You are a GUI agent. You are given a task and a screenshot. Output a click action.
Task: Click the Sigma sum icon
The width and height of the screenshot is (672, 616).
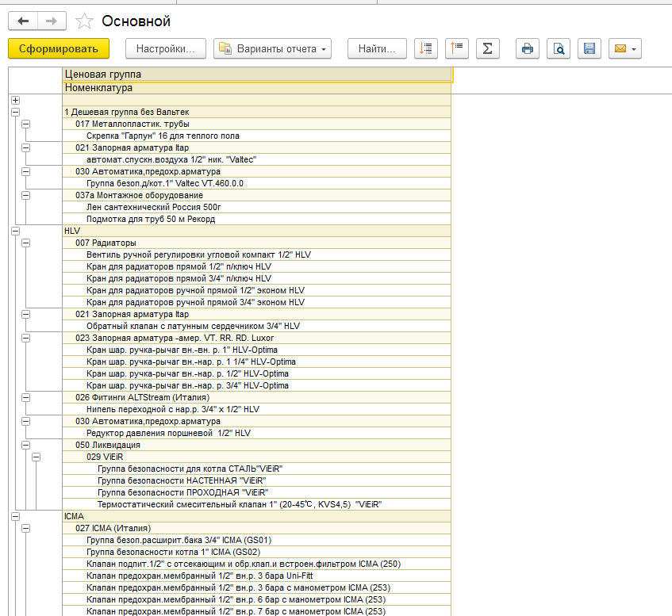click(x=488, y=49)
